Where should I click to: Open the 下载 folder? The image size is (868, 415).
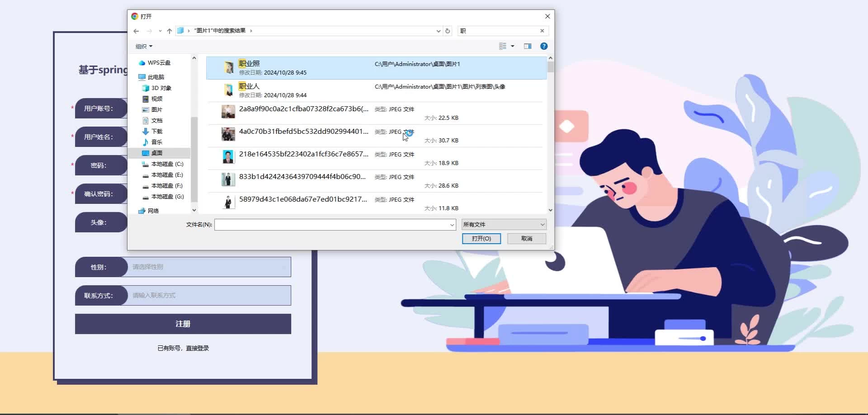152,132
